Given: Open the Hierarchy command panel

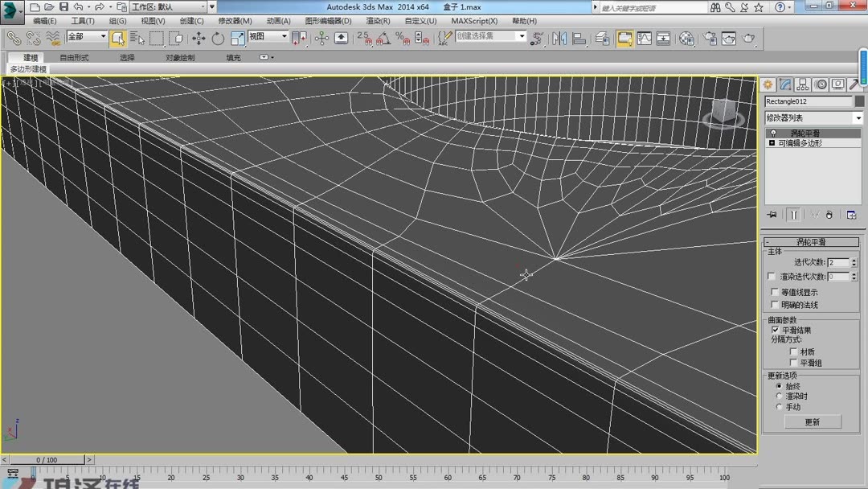Looking at the screenshot, I should click(802, 84).
